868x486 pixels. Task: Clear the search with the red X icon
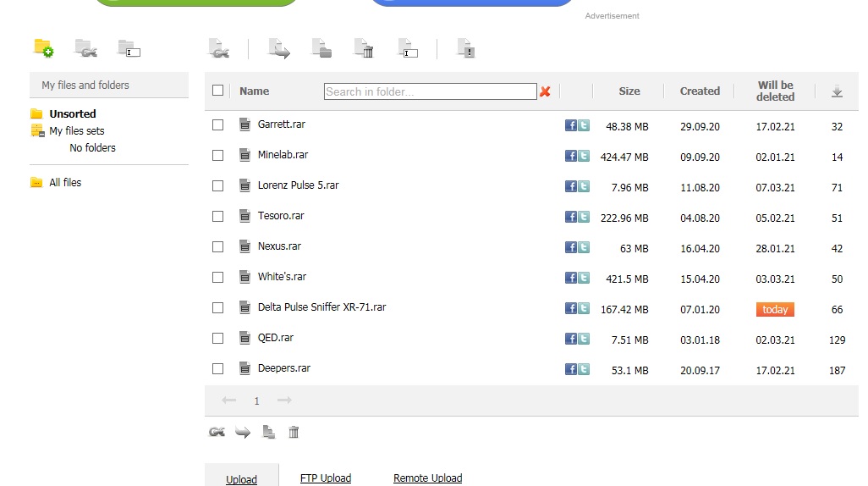coord(546,91)
